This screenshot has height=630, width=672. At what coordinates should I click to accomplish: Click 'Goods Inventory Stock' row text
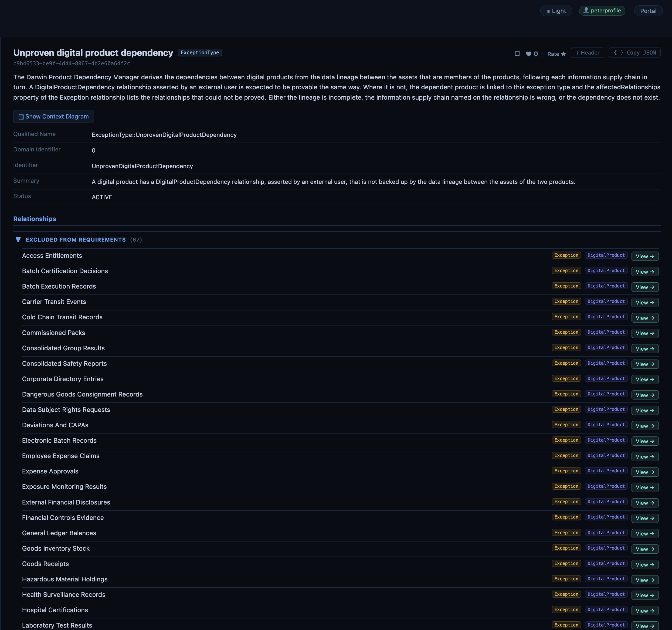coord(56,548)
